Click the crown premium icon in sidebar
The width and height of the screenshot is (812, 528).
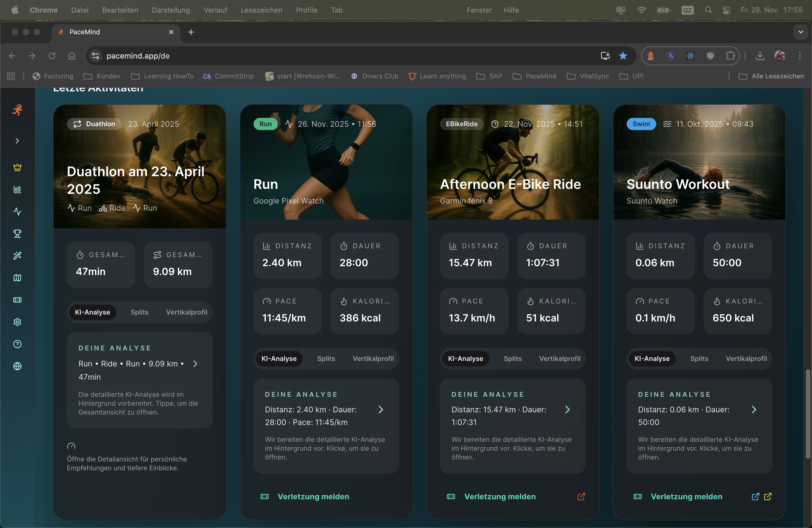[17, 167]
